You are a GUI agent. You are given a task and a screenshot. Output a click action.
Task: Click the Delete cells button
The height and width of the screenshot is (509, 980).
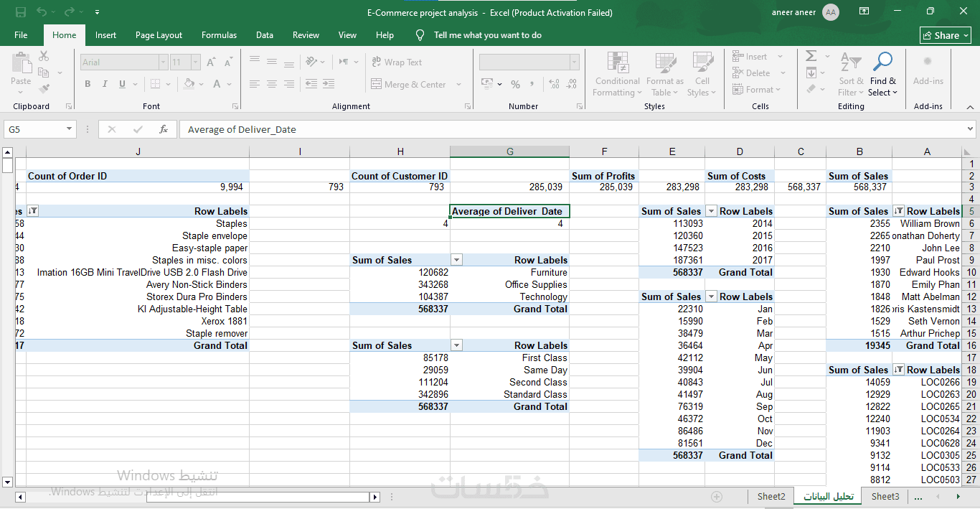pos(758,73)
